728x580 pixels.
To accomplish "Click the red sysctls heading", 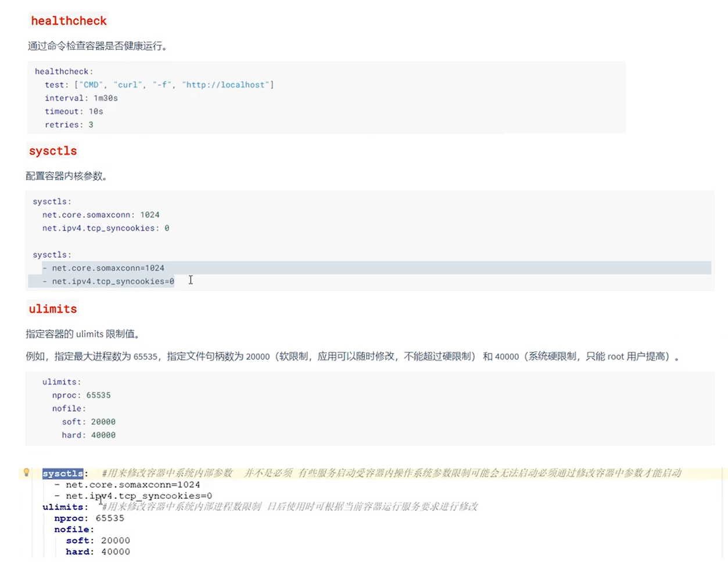I will click(53, 151).
